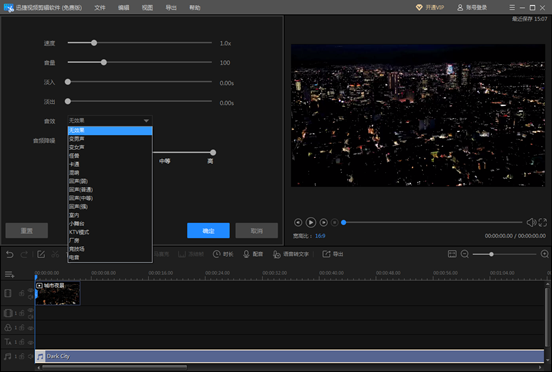Click the blue 确定 confirm button
Image resolution: width=552 pixels, height=372 pixels.
208,231
